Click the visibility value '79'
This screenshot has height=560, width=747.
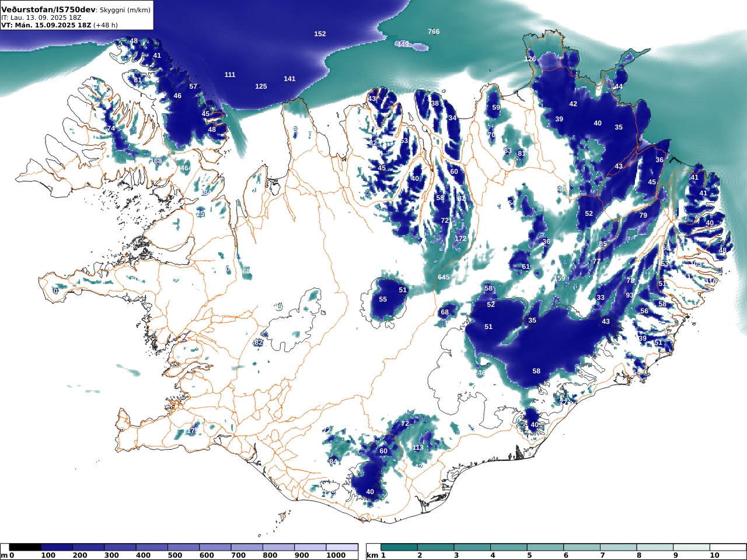pos(643,215)
